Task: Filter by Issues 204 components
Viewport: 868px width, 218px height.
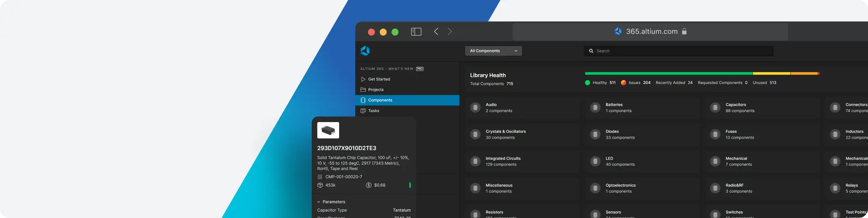Action: (636, 83)
